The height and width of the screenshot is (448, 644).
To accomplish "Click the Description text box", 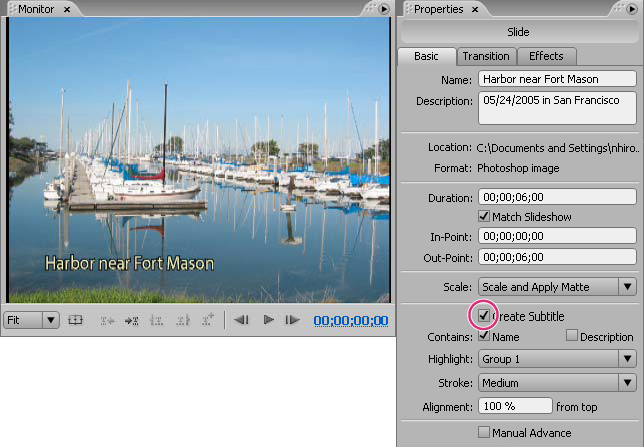I will (x=557, y=108).
